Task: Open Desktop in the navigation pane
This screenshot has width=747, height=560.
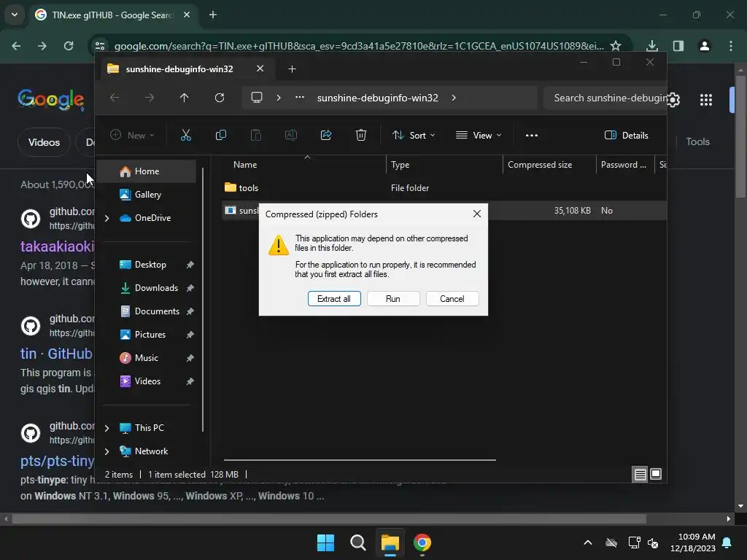Action: point(150,264)
